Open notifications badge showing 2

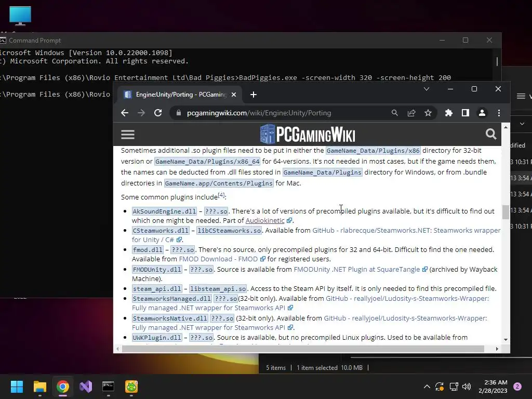517,387
